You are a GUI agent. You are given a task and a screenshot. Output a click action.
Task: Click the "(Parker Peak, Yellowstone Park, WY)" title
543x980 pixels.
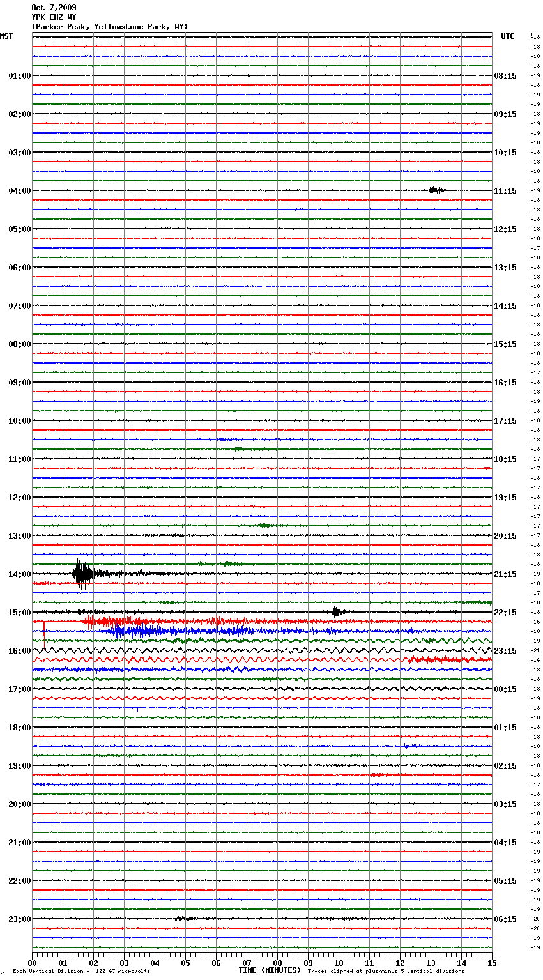pos(109,27)
